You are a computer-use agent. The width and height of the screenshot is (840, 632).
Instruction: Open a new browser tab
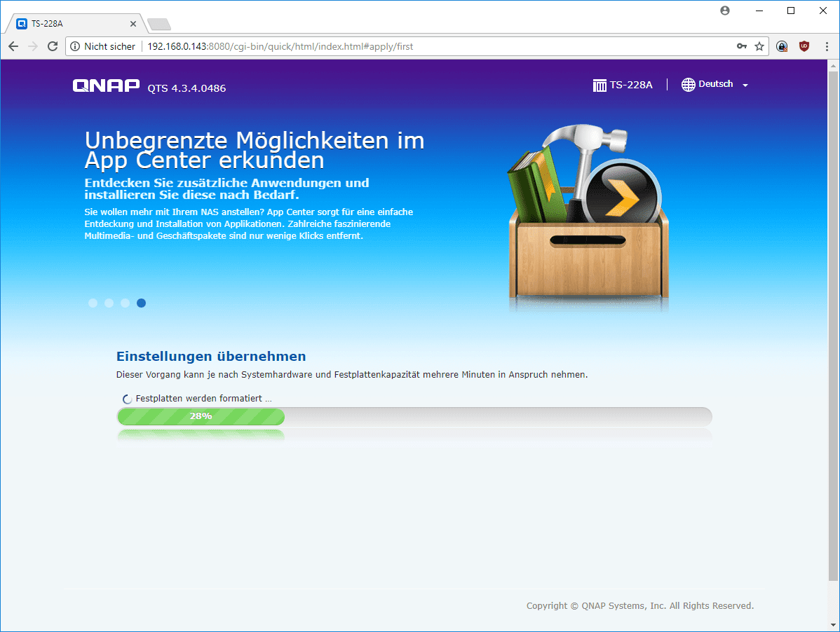(158, 24)
